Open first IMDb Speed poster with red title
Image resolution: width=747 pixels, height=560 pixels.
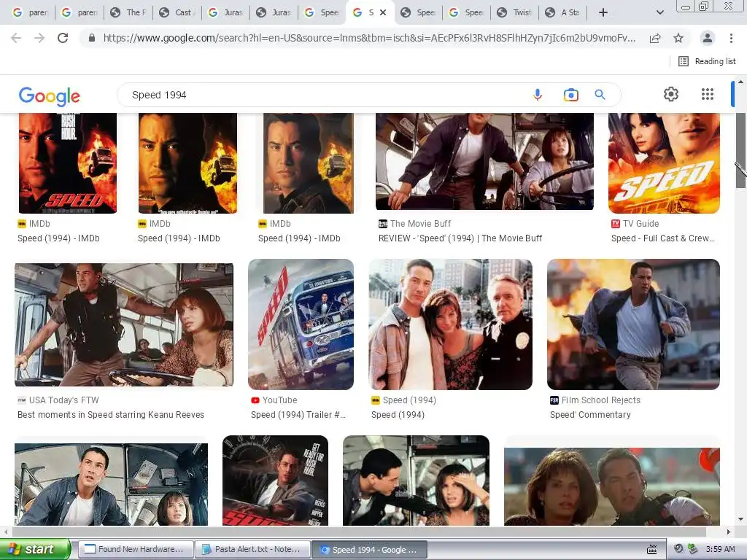[68, 163]
